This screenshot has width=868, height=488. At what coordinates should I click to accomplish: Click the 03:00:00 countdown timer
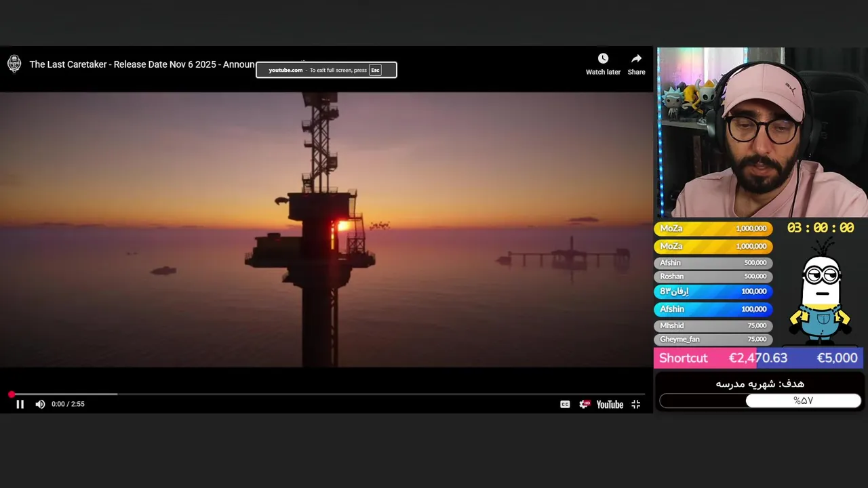click(x=820, y=228)
